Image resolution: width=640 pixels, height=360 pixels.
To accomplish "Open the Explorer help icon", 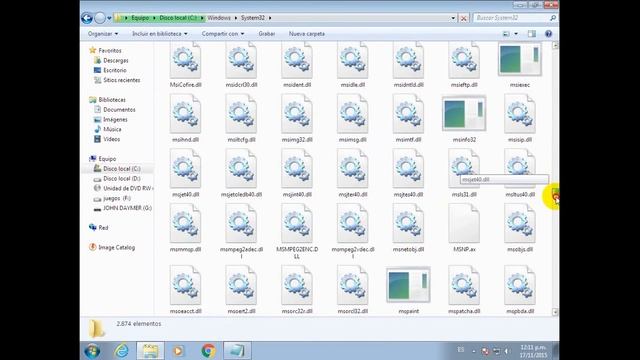I will click(548, 34).
